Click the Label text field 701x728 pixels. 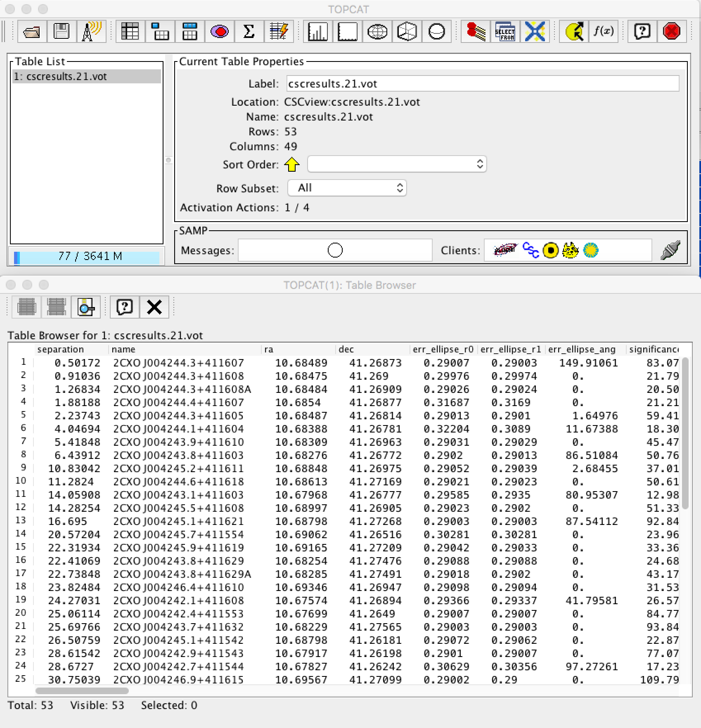tap(482, 84)
